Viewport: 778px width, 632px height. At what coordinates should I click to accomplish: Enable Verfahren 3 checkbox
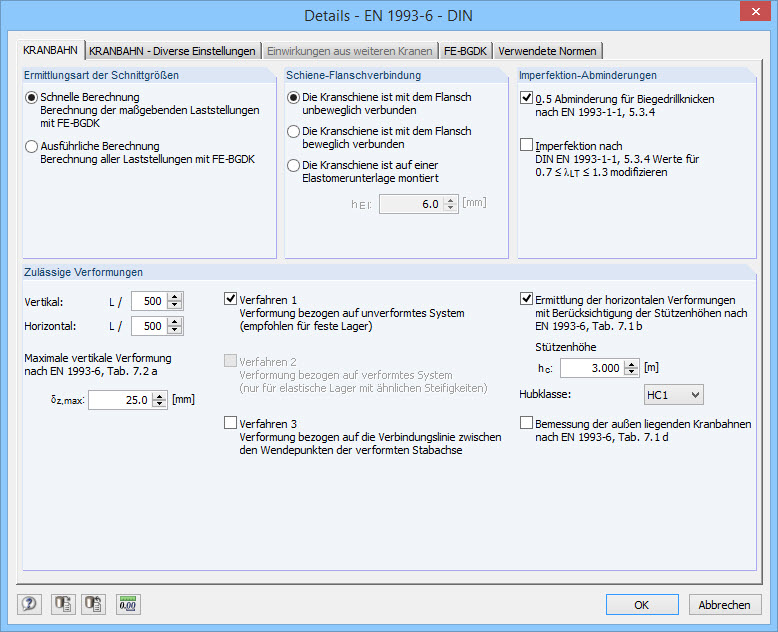230,423
